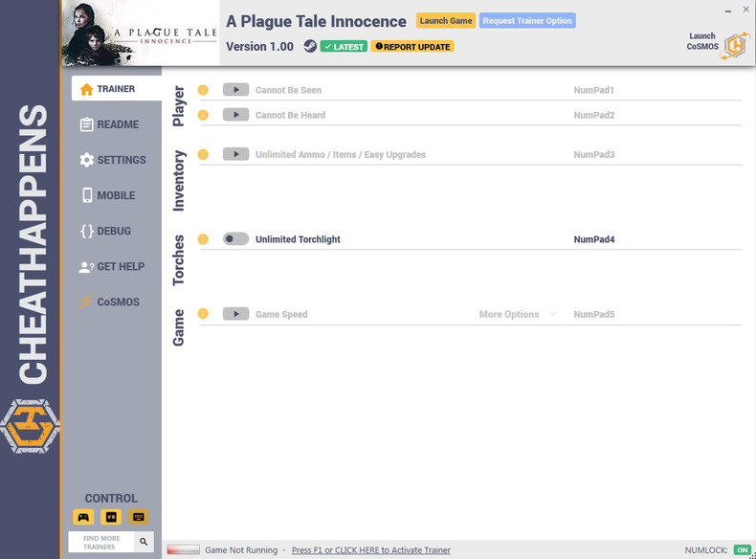Click the NumPad3 hotkey text
Viewport: 756px width, 559px height.
click(x=594, y=155)
